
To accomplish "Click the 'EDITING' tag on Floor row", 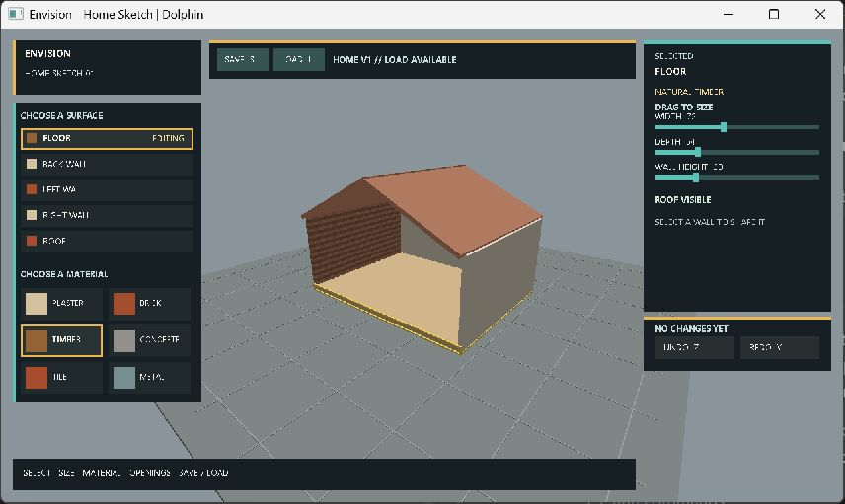I will pyautogui.click(x=168, y=138).
